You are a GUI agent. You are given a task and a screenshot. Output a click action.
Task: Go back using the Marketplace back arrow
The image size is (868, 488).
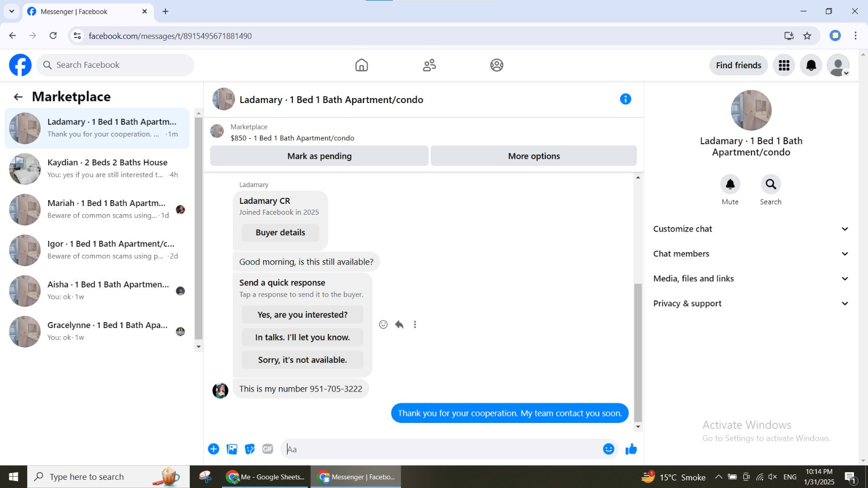18,97
